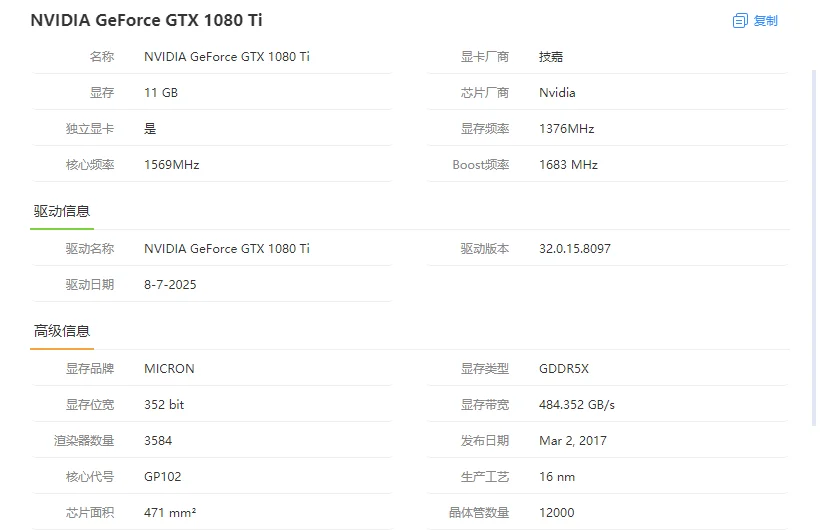The height and width of the screenshot is (530, 820).
Task: Click the 晶体管数量 field label
Action: [x=479, y=513]
